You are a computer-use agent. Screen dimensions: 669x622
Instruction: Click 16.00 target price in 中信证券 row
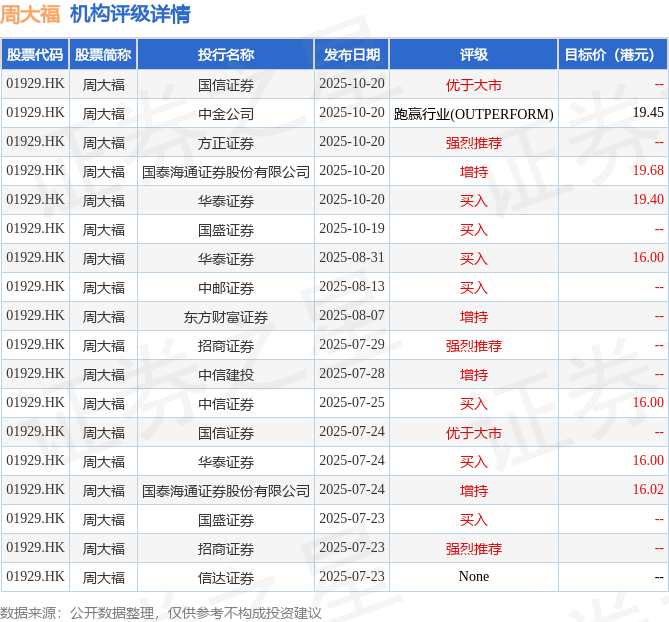tap(648, 402)
